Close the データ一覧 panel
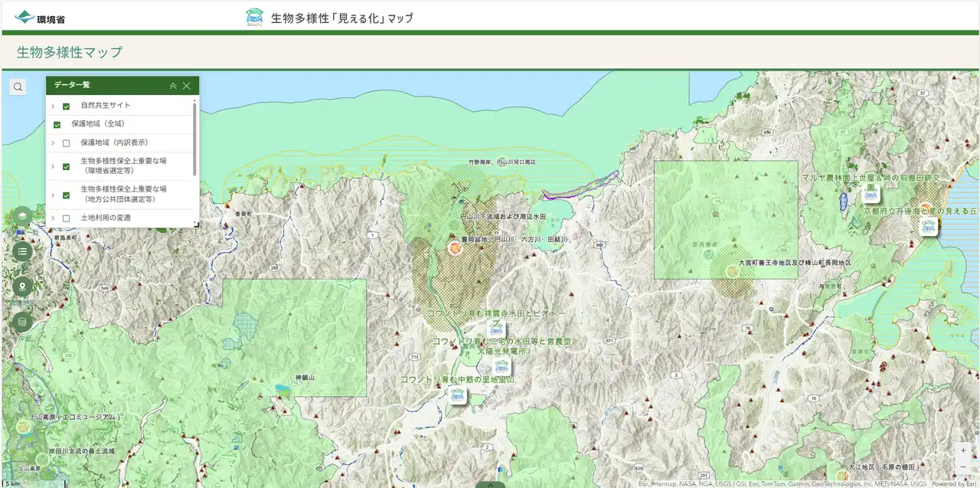 (186, 86)
